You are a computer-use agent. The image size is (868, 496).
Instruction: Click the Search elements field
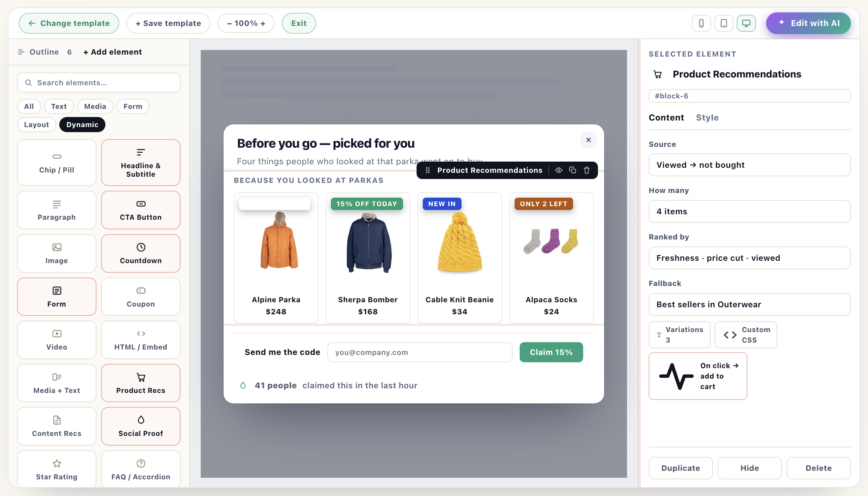click(x=99, y=83)
